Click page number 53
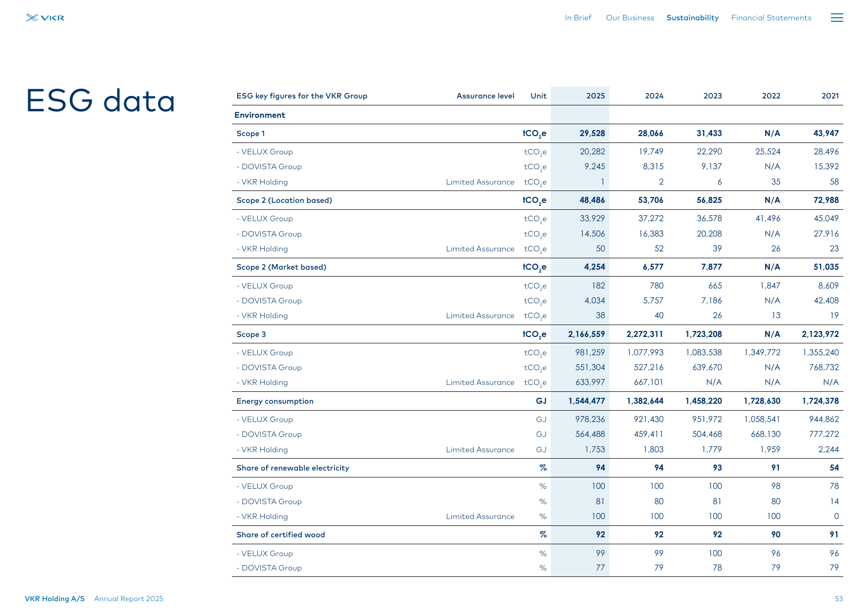The height and width of the screenshot is (614, 868). (839, 599)
